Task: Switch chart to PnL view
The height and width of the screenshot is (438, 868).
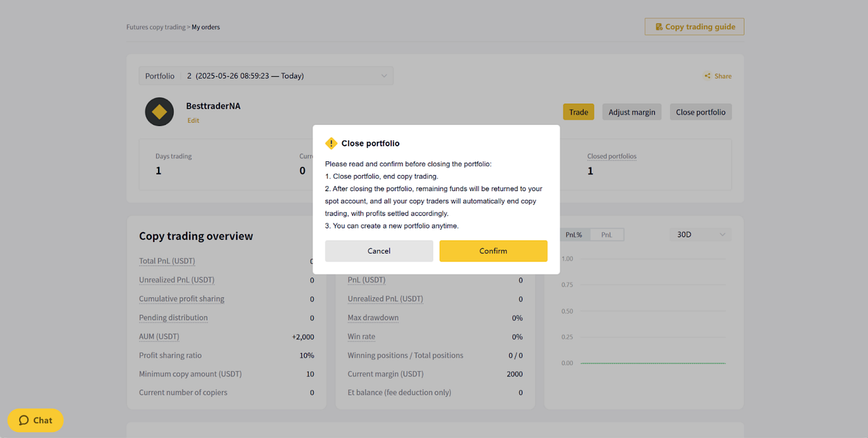Action: [x=606, y=235]
